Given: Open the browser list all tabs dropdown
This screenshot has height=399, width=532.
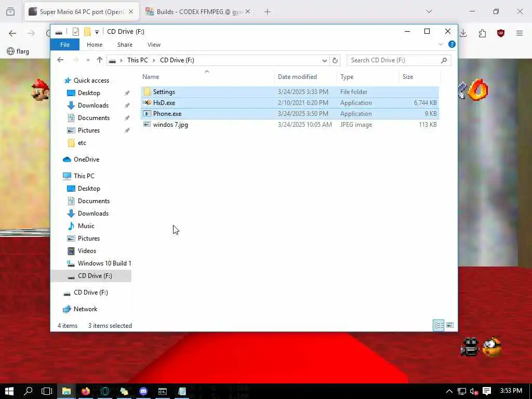Looking at the screenshot, I should tap(429, 11).
